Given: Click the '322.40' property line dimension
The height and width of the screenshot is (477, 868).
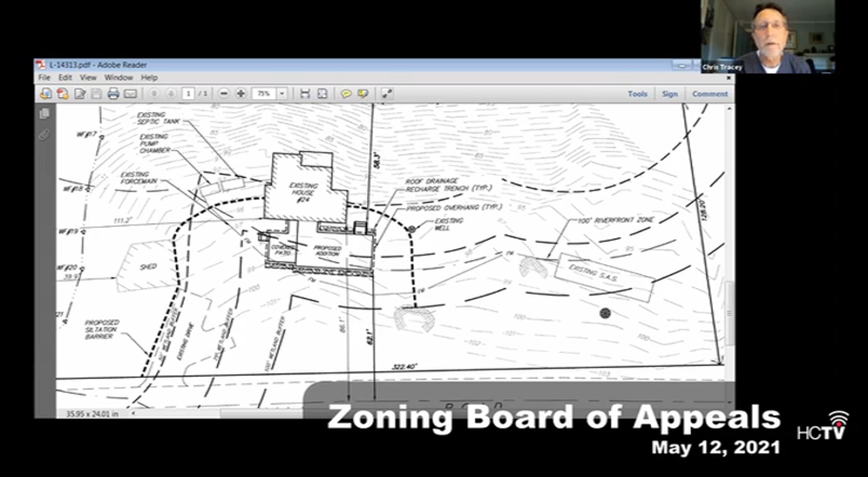Looking at the screenshot, I should 404,367.
